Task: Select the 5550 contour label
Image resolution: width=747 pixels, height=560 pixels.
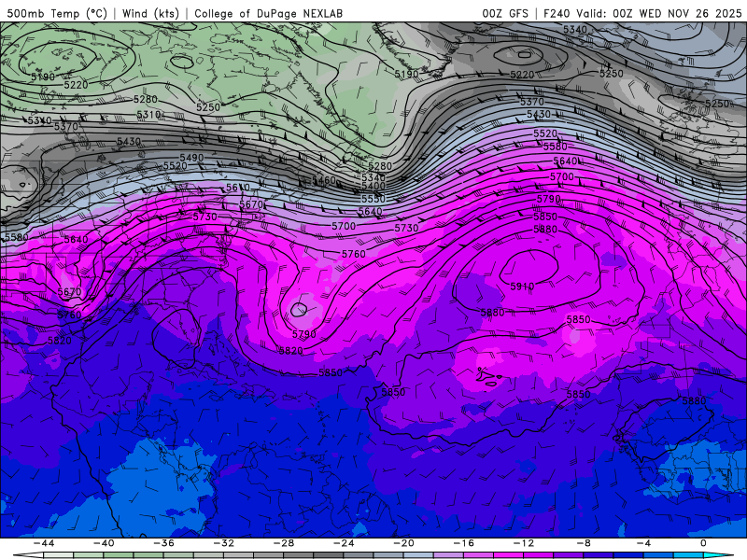Action: [x=373, y=199]
